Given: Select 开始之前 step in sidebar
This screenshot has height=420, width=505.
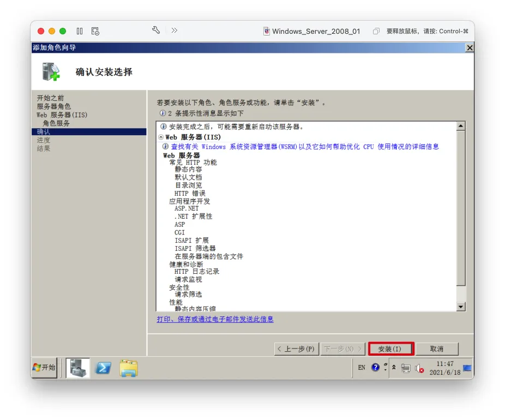Looking at the screenshot, I should 50,98.
